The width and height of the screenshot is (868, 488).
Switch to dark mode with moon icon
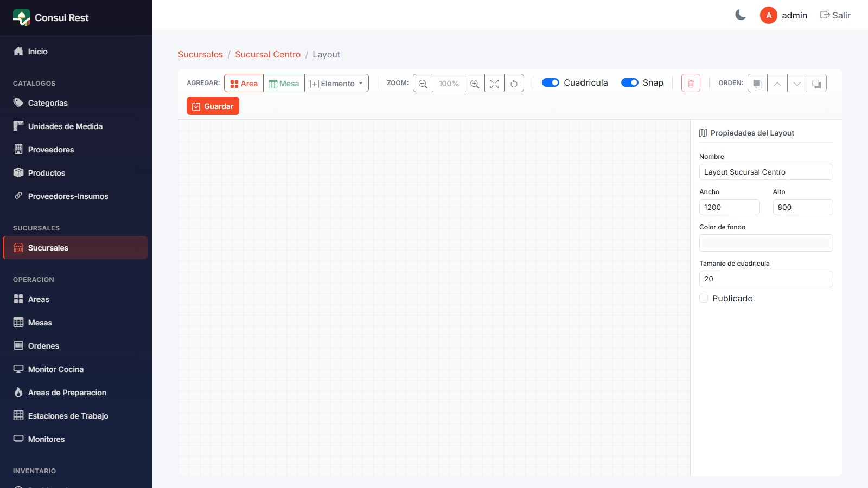741,15
